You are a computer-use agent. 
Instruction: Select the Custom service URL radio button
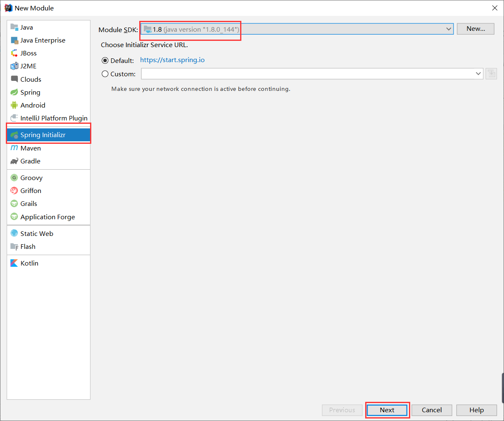pos(105,74)
